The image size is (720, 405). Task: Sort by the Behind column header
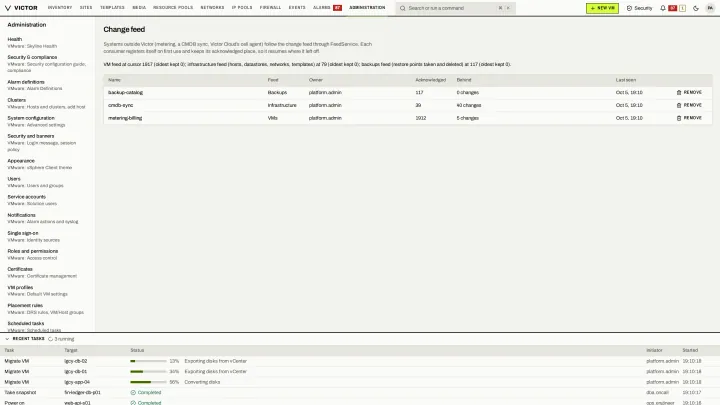tap(464, 80)
